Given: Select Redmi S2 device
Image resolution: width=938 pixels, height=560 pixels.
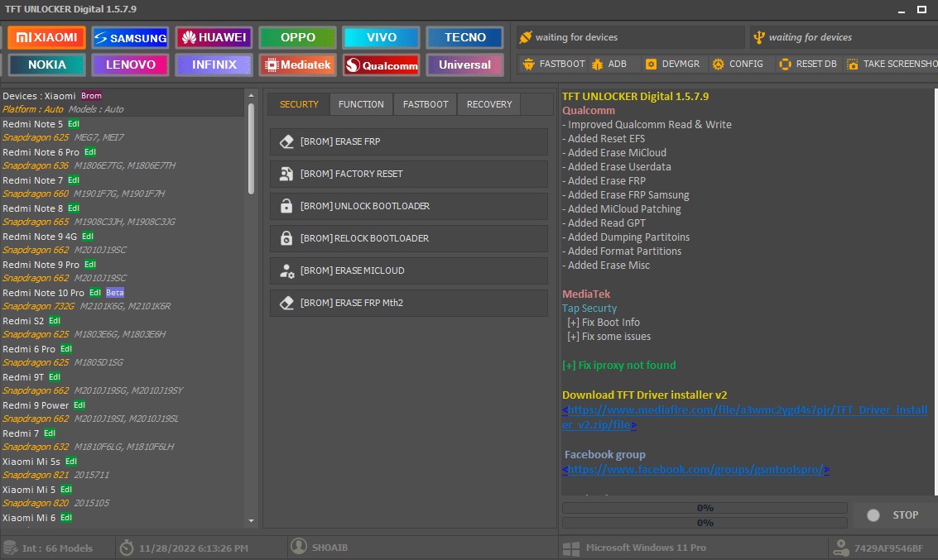Looking at the screenshot, I should point(22,321).
